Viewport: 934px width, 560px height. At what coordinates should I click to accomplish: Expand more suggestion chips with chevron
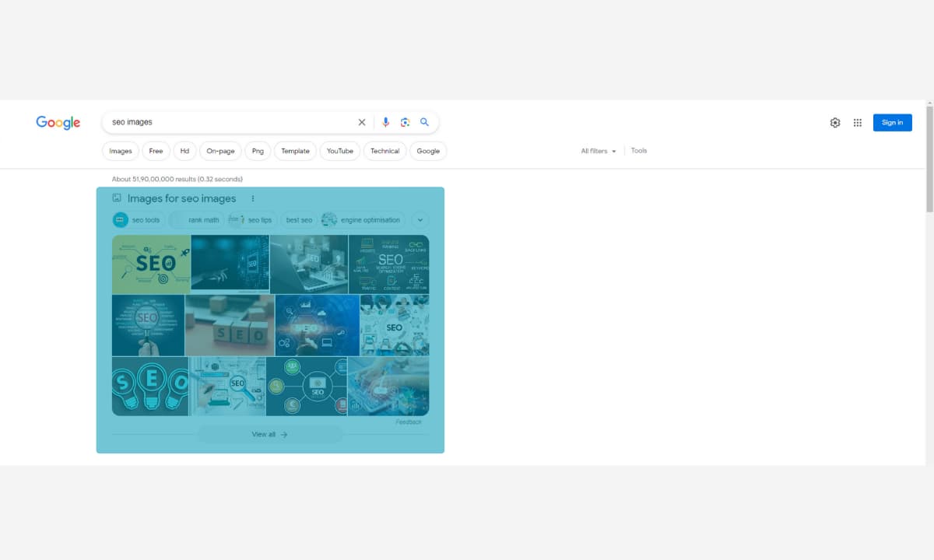[420, 220]
